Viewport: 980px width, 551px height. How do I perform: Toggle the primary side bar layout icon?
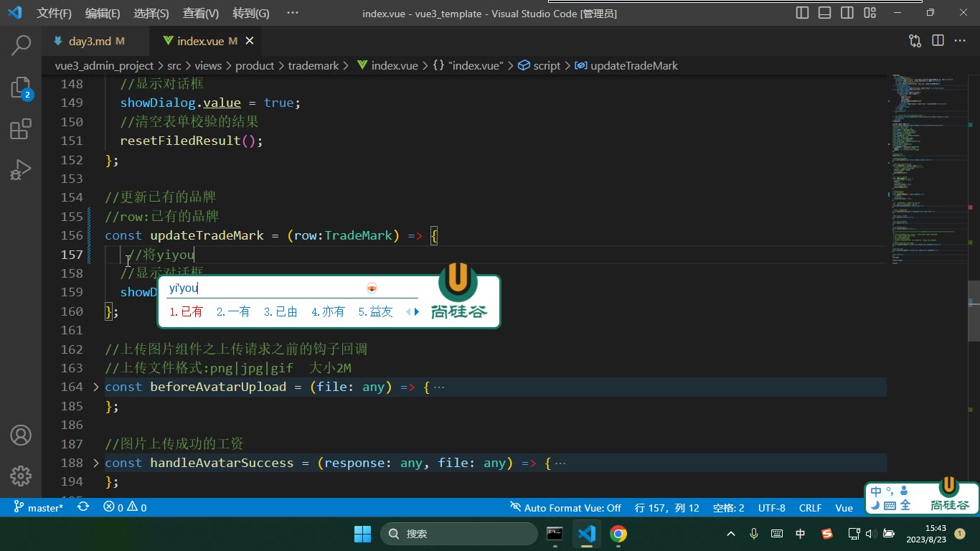tap(803, 13)
